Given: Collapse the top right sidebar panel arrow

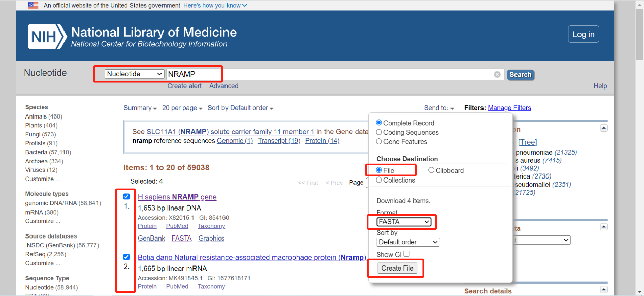Looking at the screenshot, I should click(604, 128).
